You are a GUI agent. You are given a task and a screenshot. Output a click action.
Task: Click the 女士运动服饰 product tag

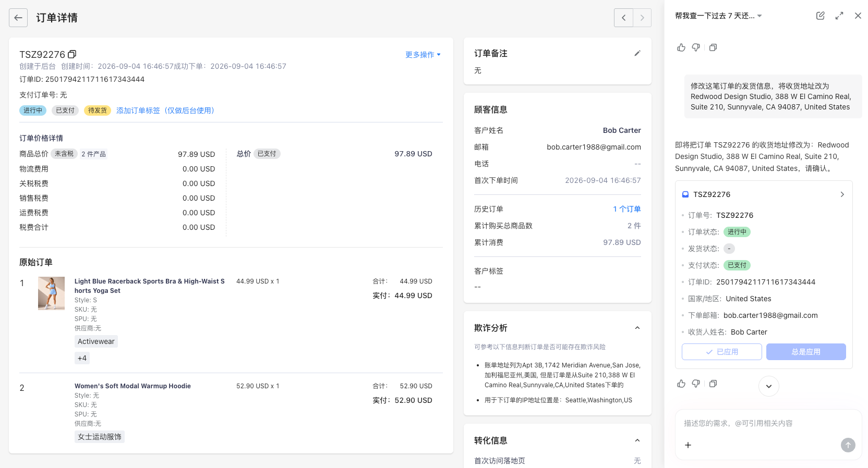coord(100,437)
